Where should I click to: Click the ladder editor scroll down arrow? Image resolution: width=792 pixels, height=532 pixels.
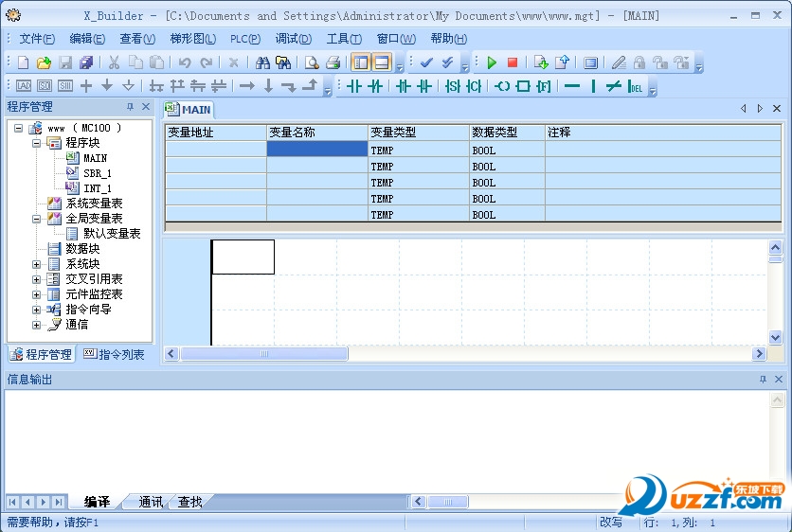(775, 337)
